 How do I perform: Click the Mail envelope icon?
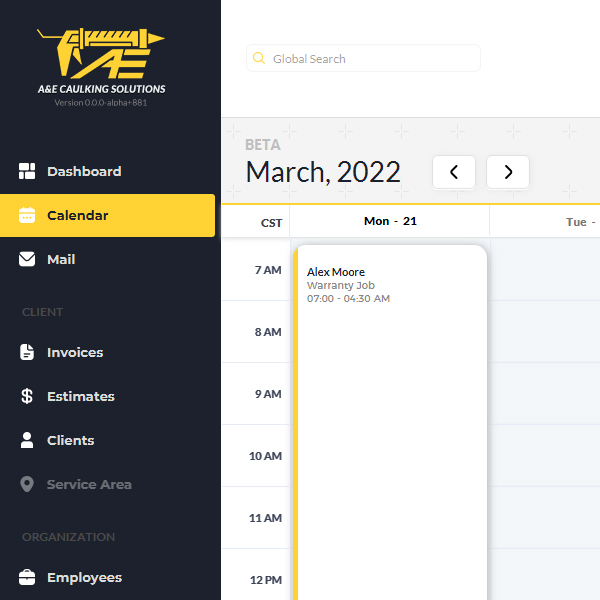pos(27,259)
